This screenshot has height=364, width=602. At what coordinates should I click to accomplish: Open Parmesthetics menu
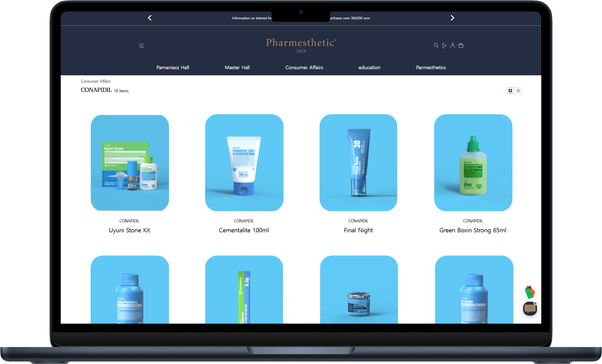pyautogui.click(x=431, y=67)
